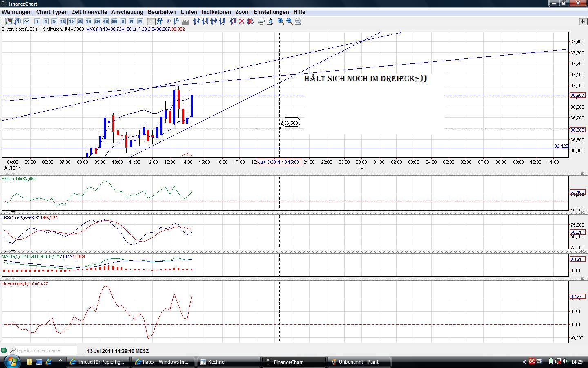Reset chart zoom level
Screen dimensions: 588x368
(x=298, y=21)
